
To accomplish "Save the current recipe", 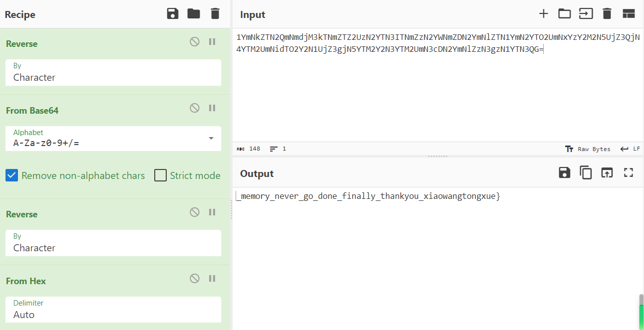I will (173, 14).
